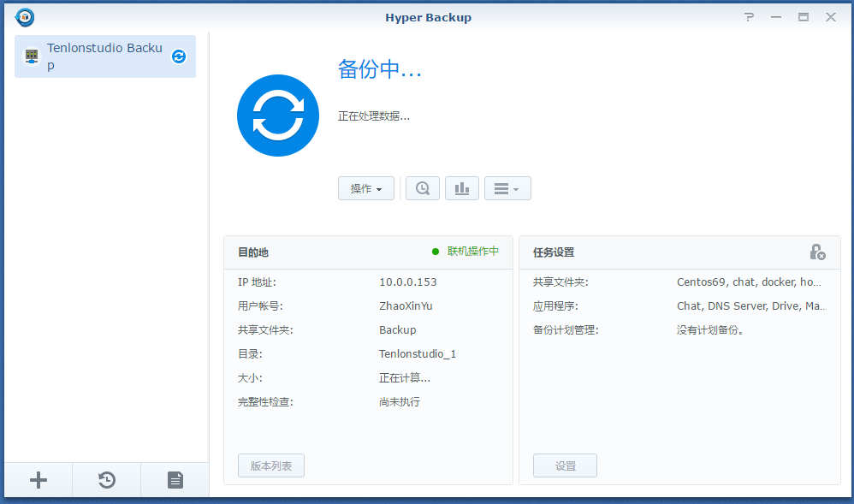Click the destination shared folder value Backup

[x=398, y=330]
